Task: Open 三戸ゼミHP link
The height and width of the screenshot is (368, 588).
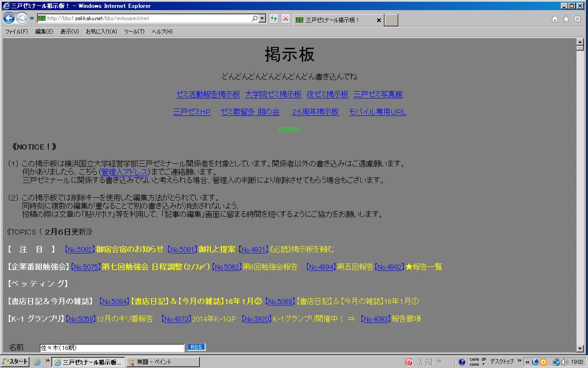Action: pyautogui.click(x=192, y=112)
